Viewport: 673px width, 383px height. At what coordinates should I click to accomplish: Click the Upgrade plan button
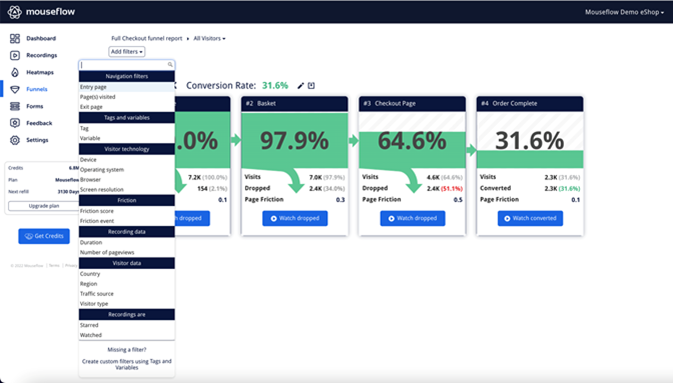coord(44,206)
